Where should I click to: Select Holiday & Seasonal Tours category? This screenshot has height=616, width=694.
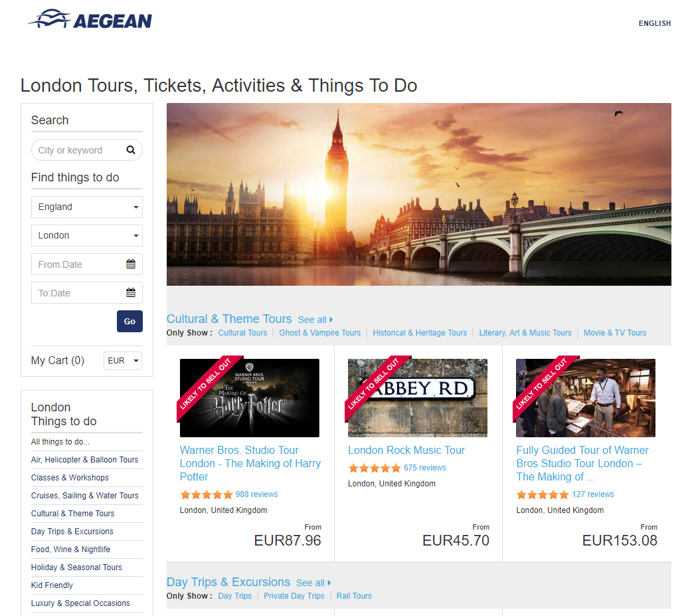click(76, 567)
